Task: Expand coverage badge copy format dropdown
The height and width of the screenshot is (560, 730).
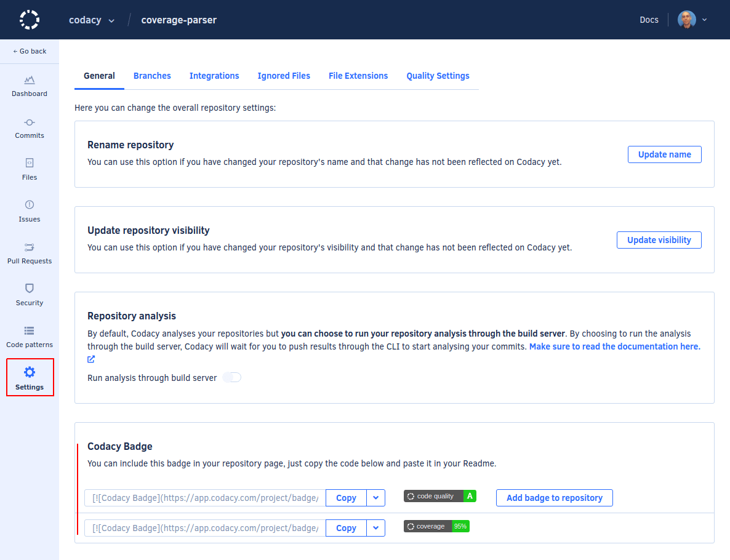Action: tap(375, 528)
